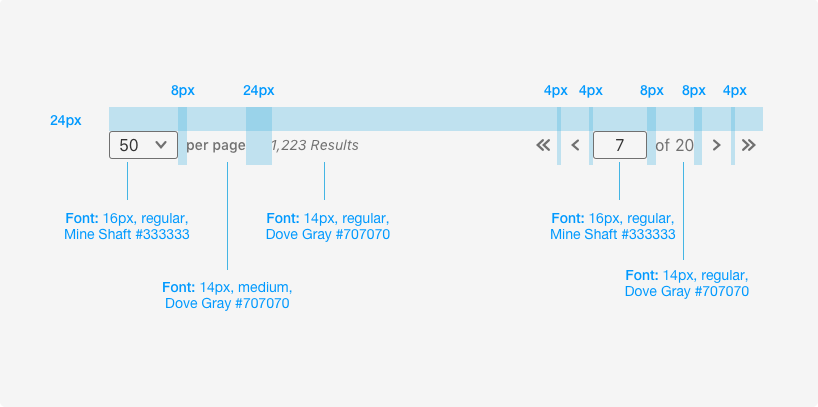Screen dimensions: 818x407
Task: Click the "per page" label
Action: pos(215,145)
